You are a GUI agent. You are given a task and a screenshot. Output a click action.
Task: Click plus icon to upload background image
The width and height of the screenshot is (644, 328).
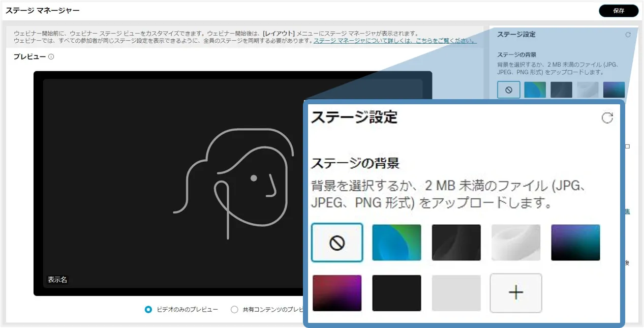click(x=516, y=293)
